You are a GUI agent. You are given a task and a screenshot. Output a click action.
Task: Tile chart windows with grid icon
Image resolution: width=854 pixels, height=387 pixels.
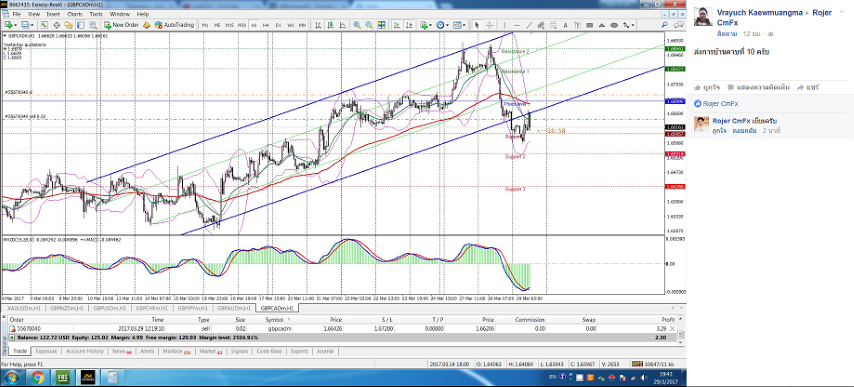click(381, 24)
